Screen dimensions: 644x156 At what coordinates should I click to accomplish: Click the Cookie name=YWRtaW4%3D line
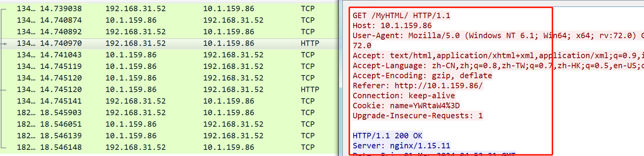pyautogui.click(x=406, y=106)
